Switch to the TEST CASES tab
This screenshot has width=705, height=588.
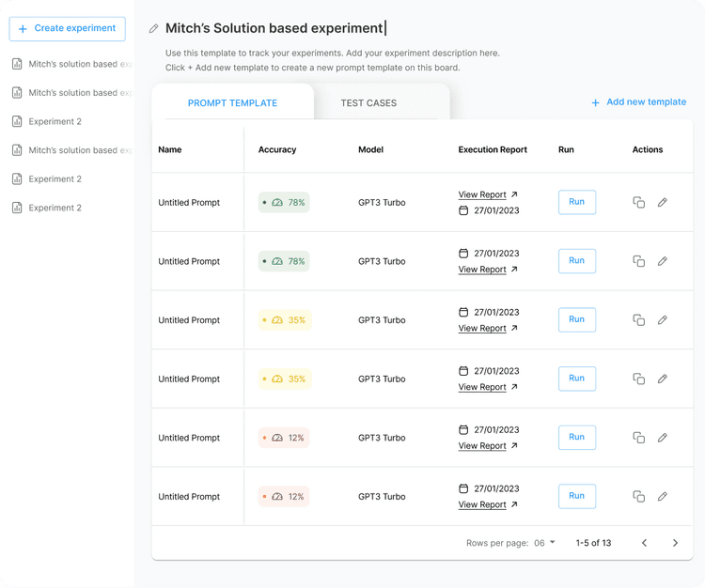click(368, 103)
